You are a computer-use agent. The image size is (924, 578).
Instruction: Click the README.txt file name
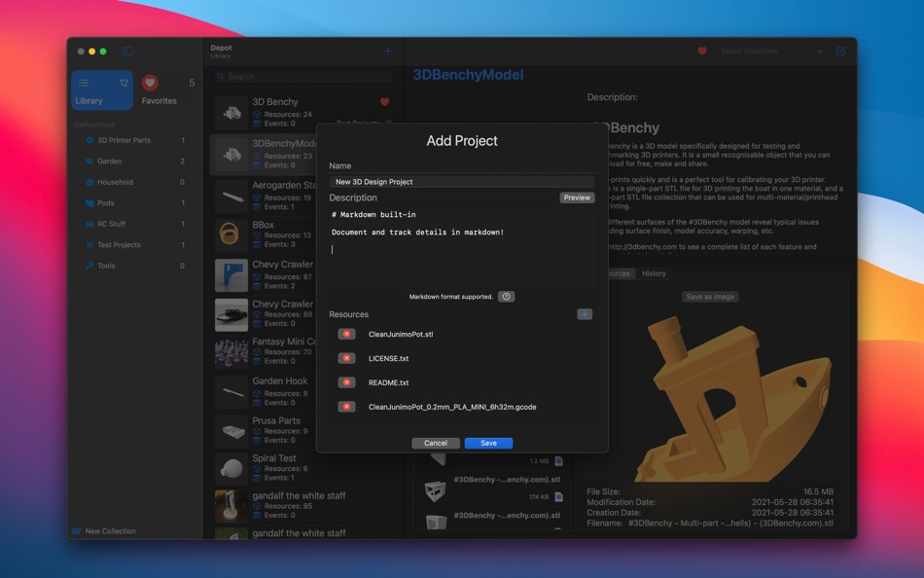(x=388, y=382)
